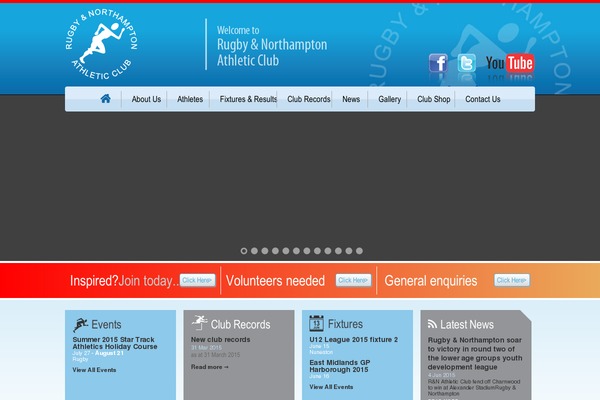The width and height of the screenshot is (600, 400).
Task: Click the calendar icon beside Fixtures
Action: (316, 323)
